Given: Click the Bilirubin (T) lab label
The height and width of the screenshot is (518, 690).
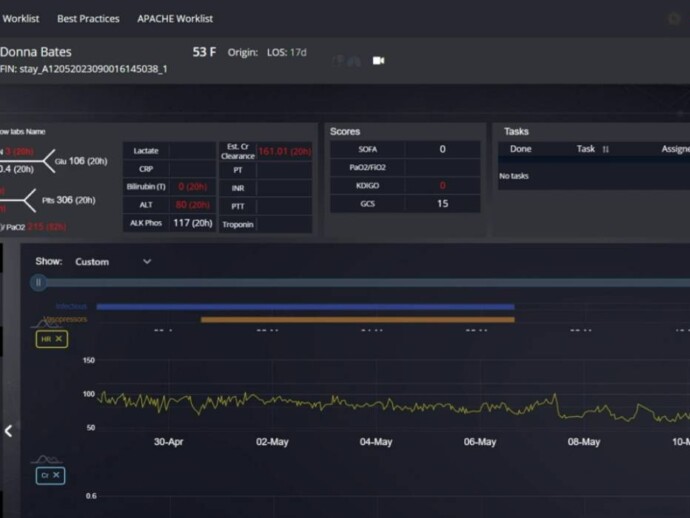Looking at the screenshot, I should click(x=146, y=187).
